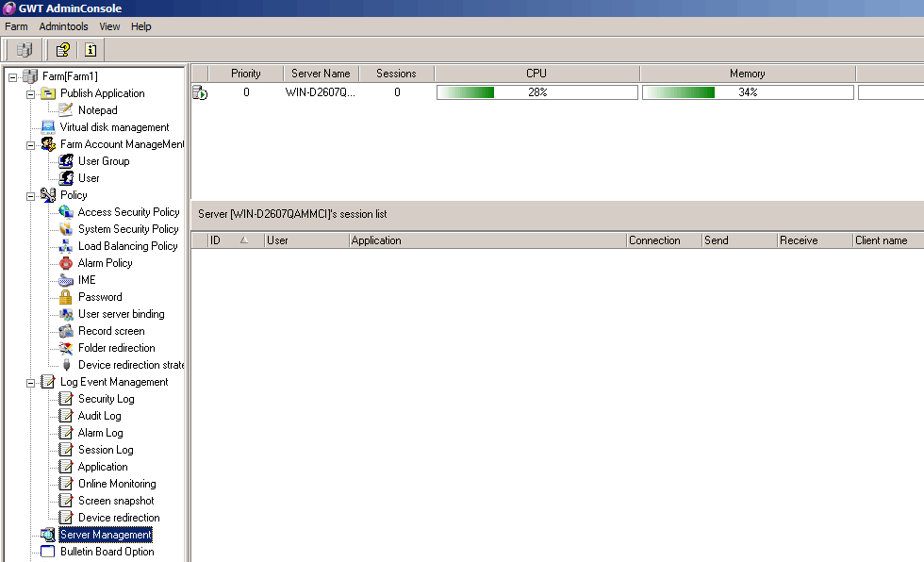The width and height of the screenshot is (924, 562).
Task: Click the Load Balancing Policy icon
Action: (x=66, y=246)
